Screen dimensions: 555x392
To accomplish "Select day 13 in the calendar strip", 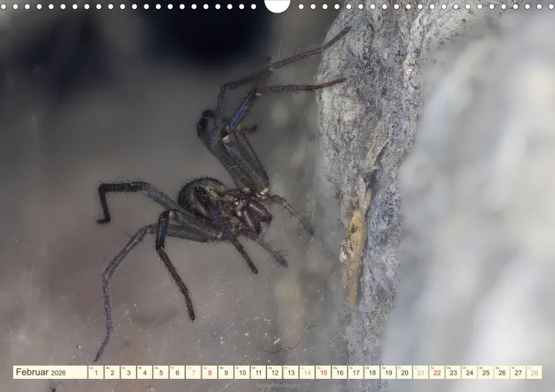I will [291, 372].
